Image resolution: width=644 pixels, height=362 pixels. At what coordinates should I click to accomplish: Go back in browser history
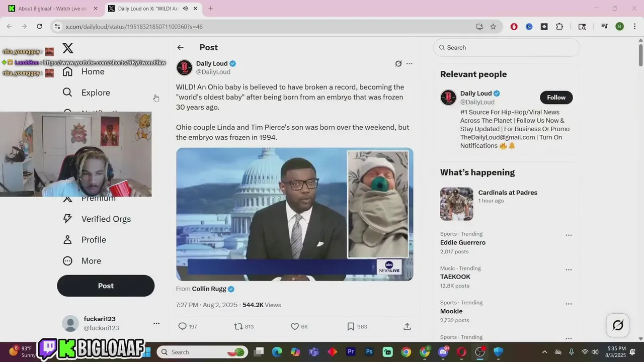9,27
